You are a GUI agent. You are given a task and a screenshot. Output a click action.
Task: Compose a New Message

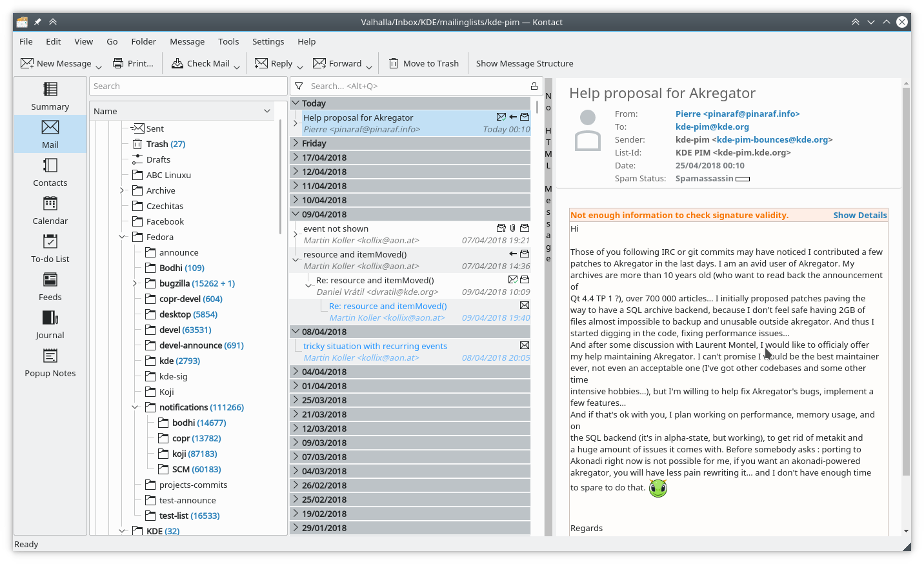coord(56,63)
